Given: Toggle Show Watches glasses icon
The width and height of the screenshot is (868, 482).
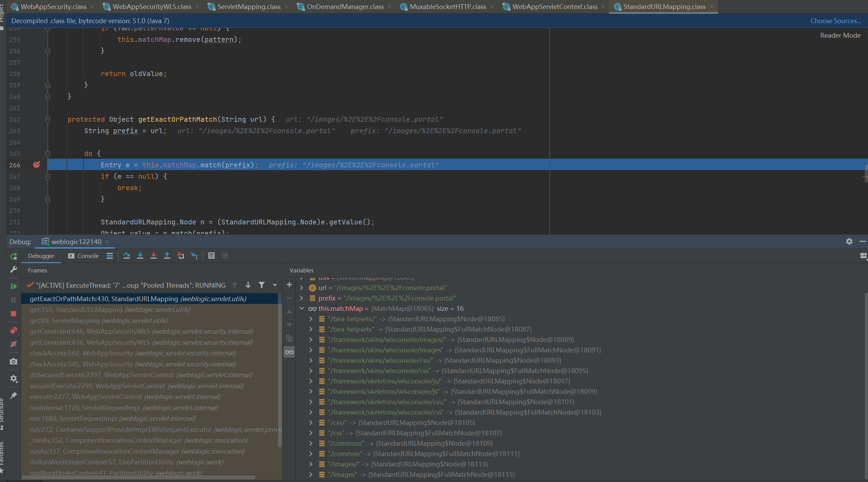Looking at the screenshot, I should pyautogui.click(x=289, y=352).
